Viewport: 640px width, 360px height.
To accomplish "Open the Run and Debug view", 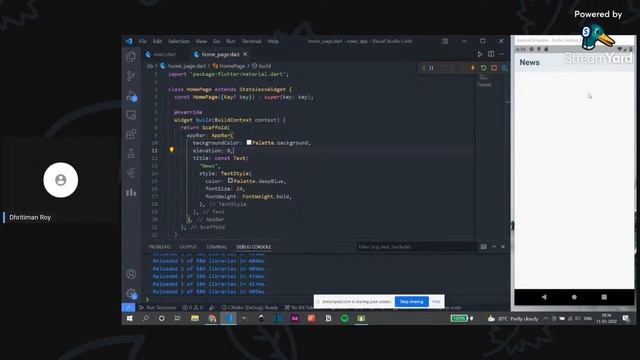I will click(x=131, y=96).
